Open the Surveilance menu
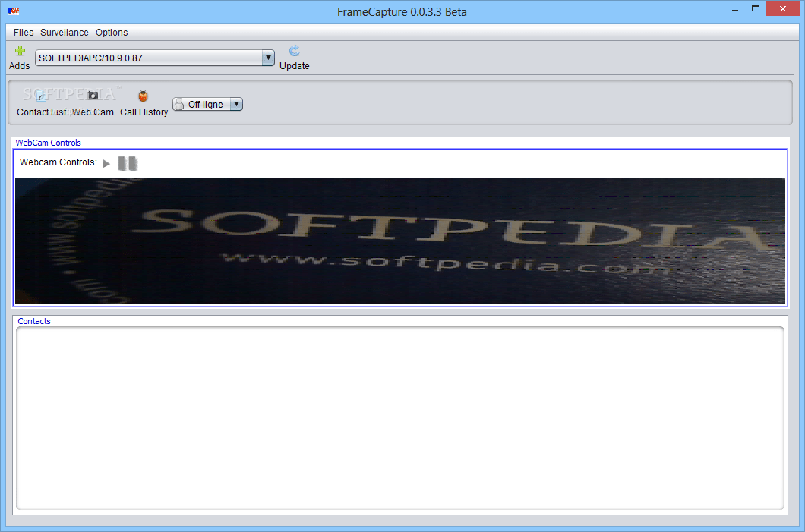The image size is (805, 532). tap(65, 33)
